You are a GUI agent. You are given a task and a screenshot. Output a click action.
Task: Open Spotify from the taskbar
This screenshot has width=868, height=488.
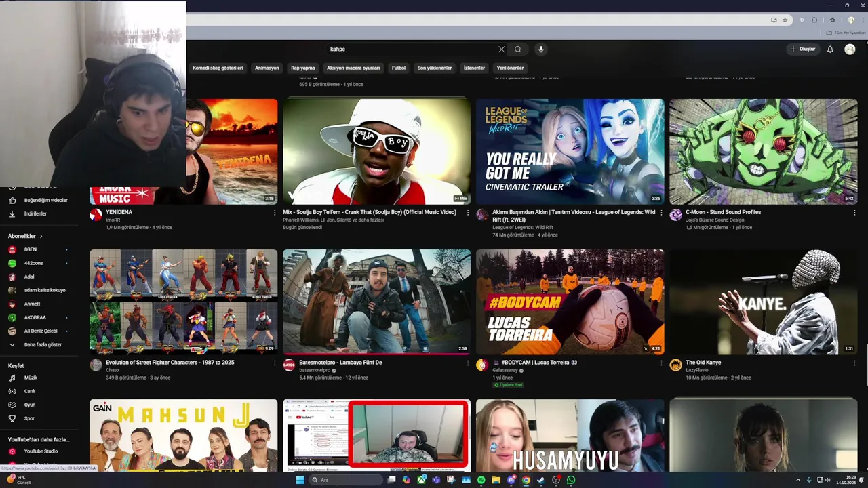(481, 480)
